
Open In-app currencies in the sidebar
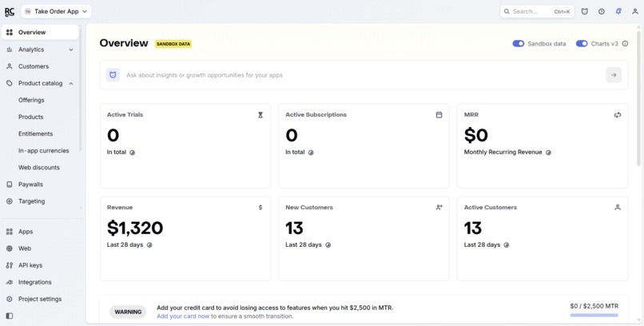click(x=43, y=151)
